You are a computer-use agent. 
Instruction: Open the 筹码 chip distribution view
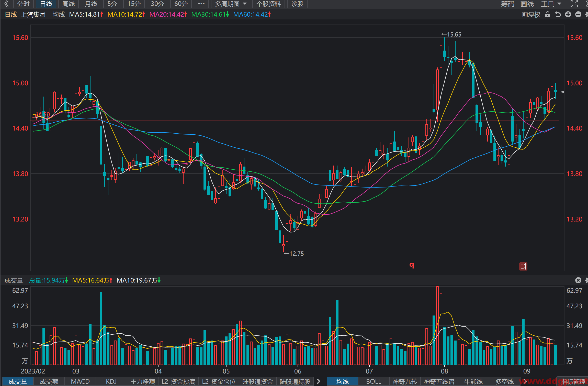(507, 4)
